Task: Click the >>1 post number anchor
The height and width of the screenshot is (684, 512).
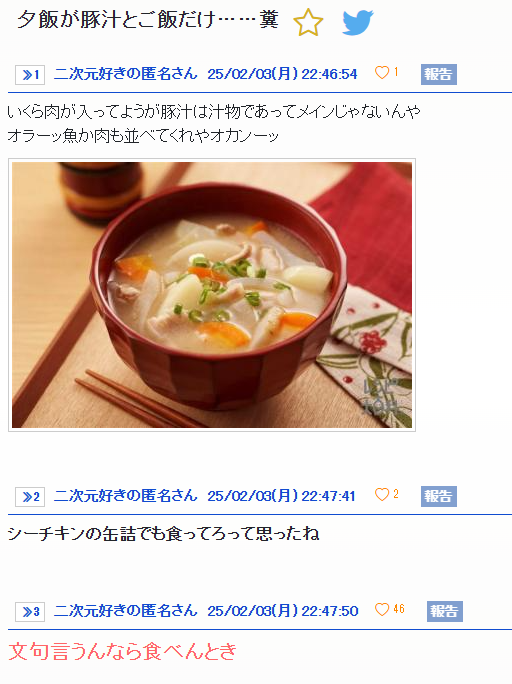Action: pos(30,75)
